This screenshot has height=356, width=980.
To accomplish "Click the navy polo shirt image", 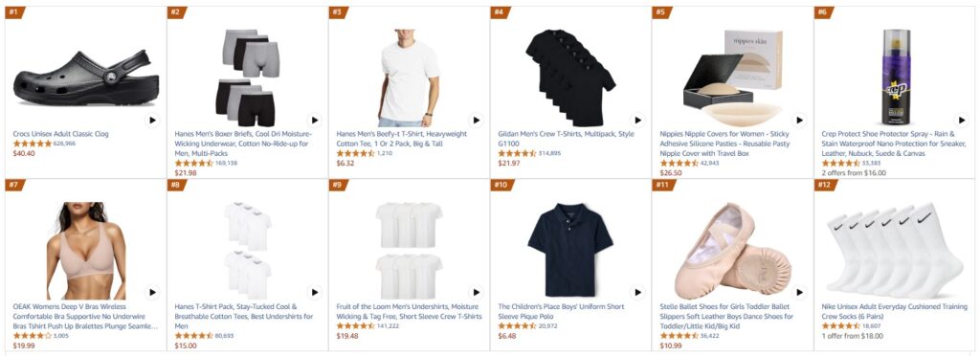I will tap(570, 249).
